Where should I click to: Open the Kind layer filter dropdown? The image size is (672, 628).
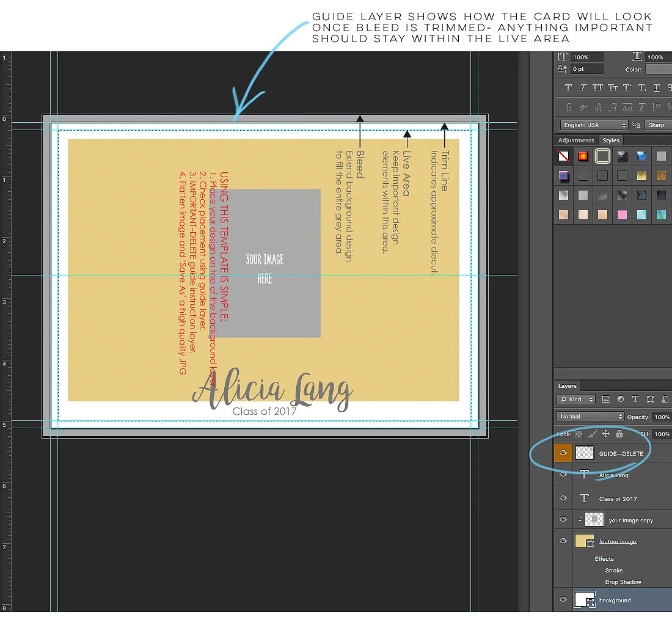[576, 399]
